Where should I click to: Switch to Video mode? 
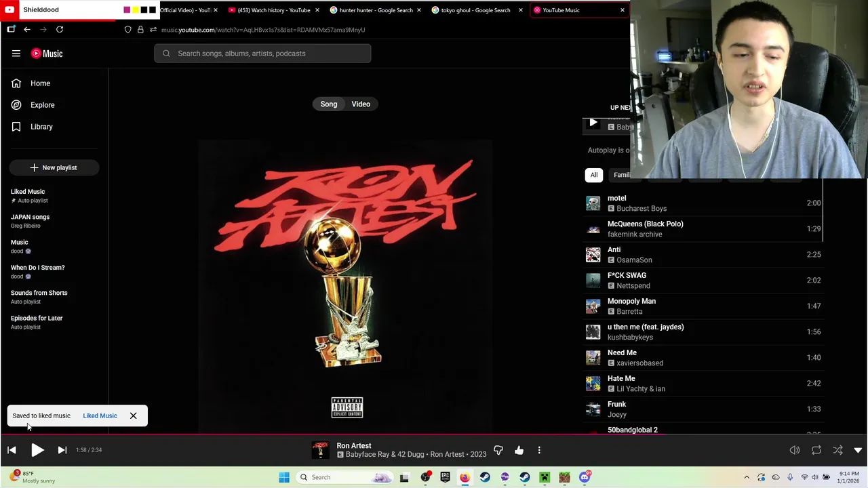[x=361, y=104]
